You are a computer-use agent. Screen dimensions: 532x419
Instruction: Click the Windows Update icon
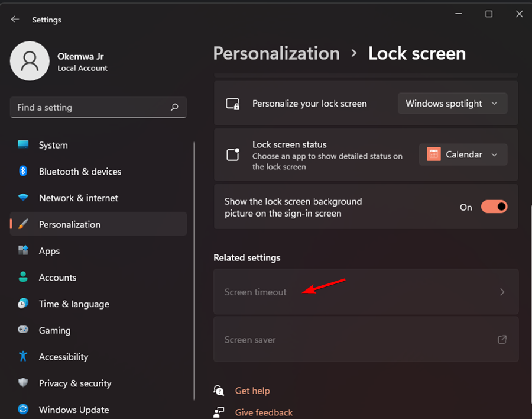pyautogui.click(x=22, y=410)
